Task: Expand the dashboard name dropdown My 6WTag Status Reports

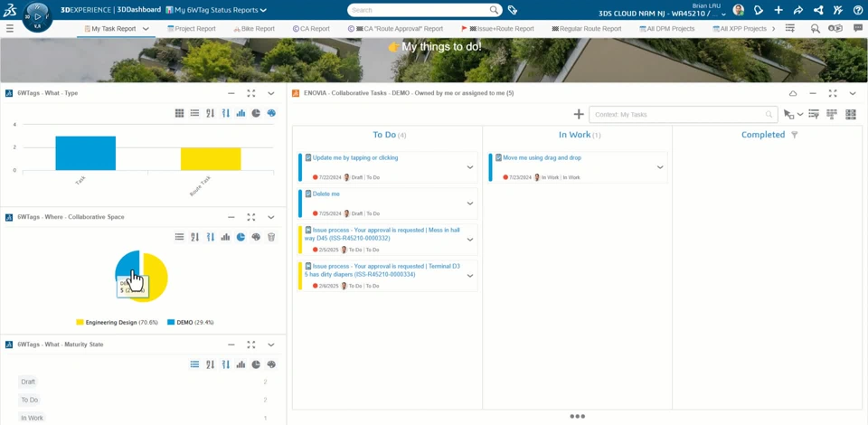Action: tap(263, 10)
